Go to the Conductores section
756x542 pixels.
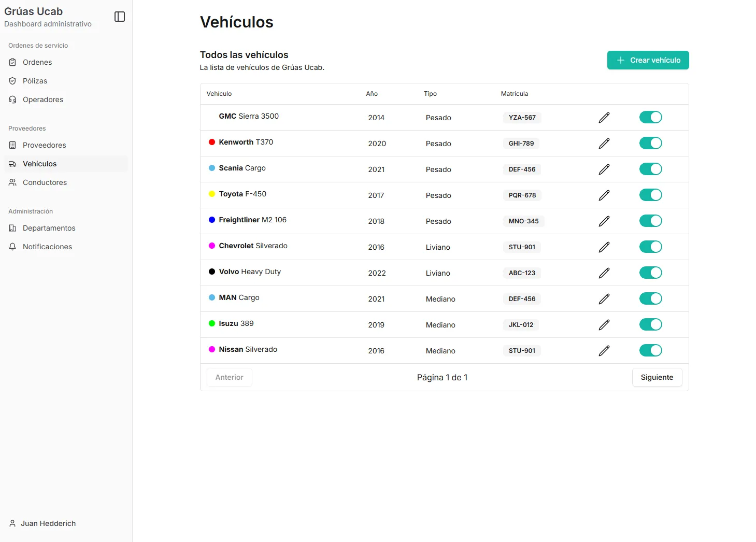(x=45, y=182)
